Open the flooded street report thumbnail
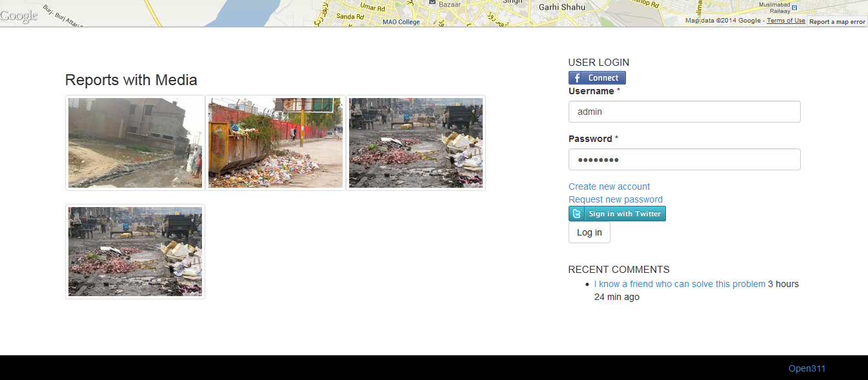 [x=135, y=143]
